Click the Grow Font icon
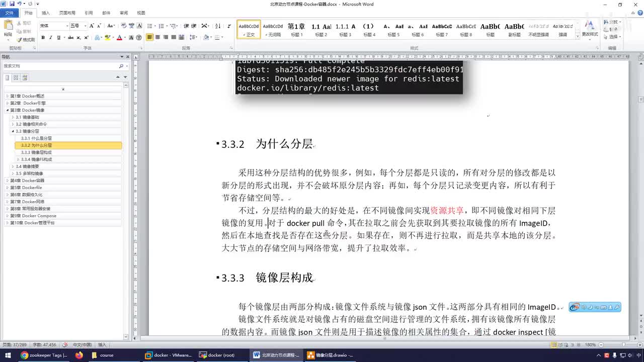Image resolution: width=644 pixels, height=362 pixels. [x=92, y=26]
